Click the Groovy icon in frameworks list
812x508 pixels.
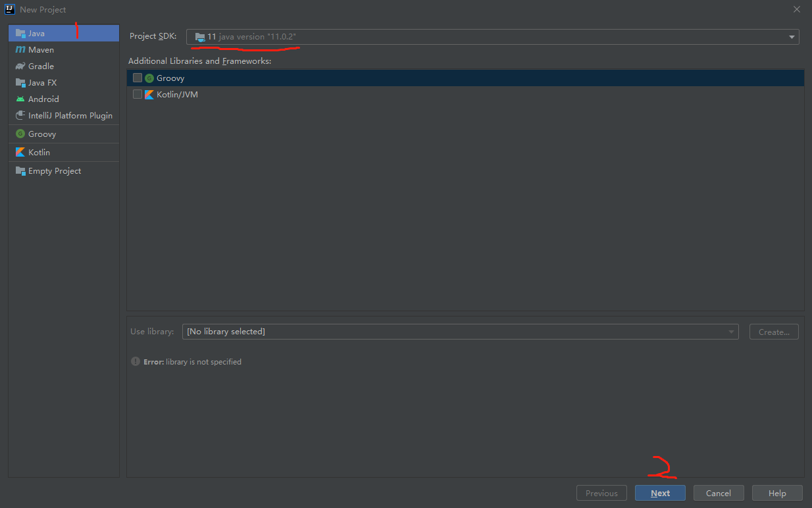pos(149,78)
